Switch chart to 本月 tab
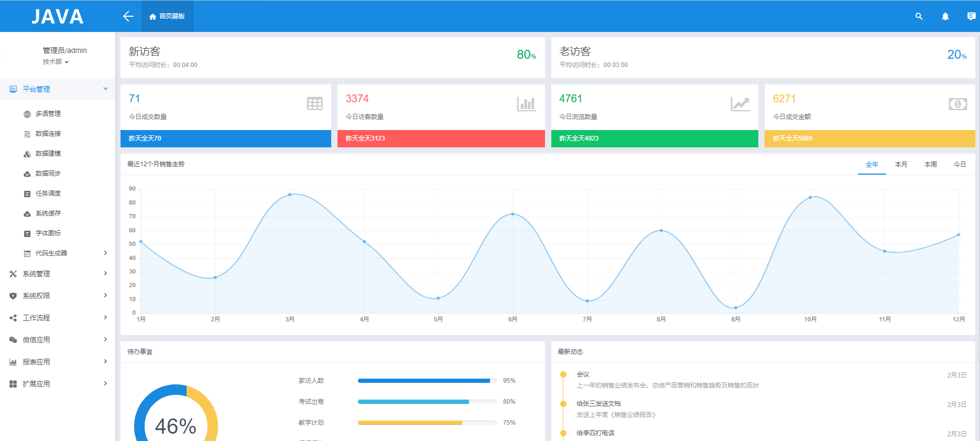Viewport: 980px width, 441px height. tap(901, 165)
